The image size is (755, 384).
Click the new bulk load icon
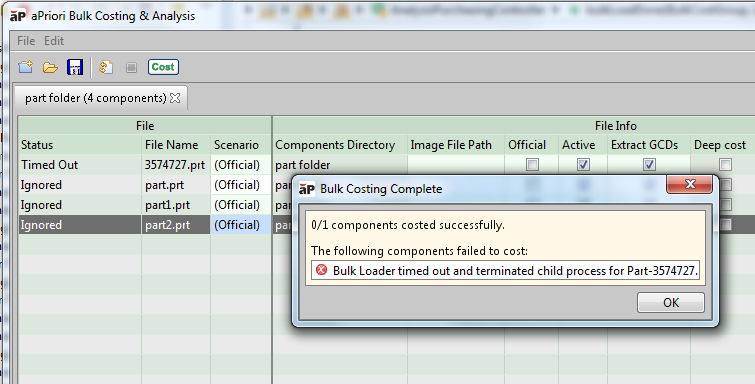[x=26, y=67]
